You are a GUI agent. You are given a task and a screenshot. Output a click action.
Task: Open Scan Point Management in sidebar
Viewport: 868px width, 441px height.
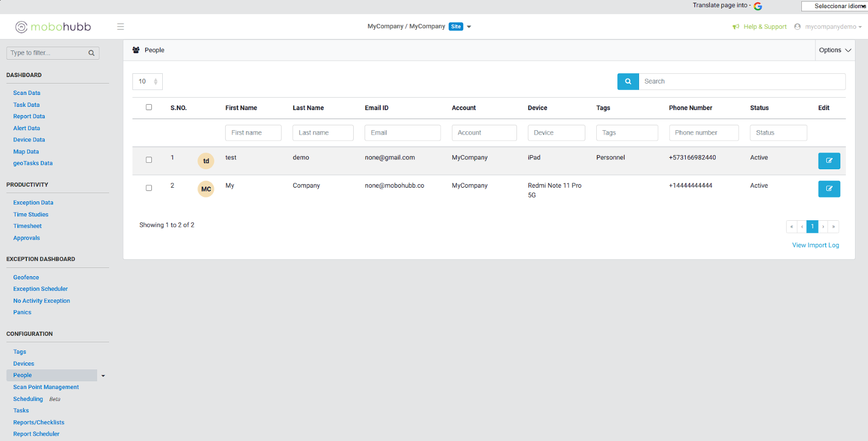coord(46,387)
